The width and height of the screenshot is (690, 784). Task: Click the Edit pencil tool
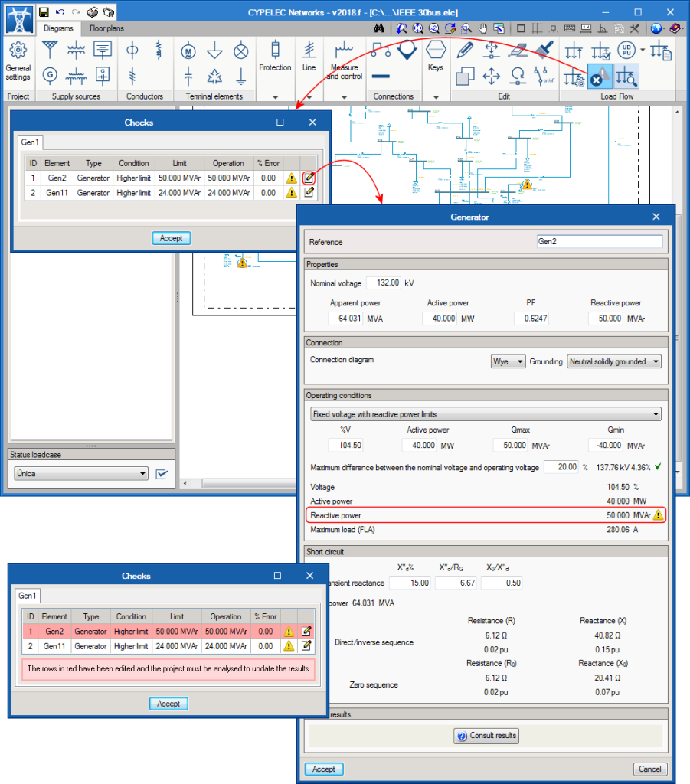click(x=465, y=50)
